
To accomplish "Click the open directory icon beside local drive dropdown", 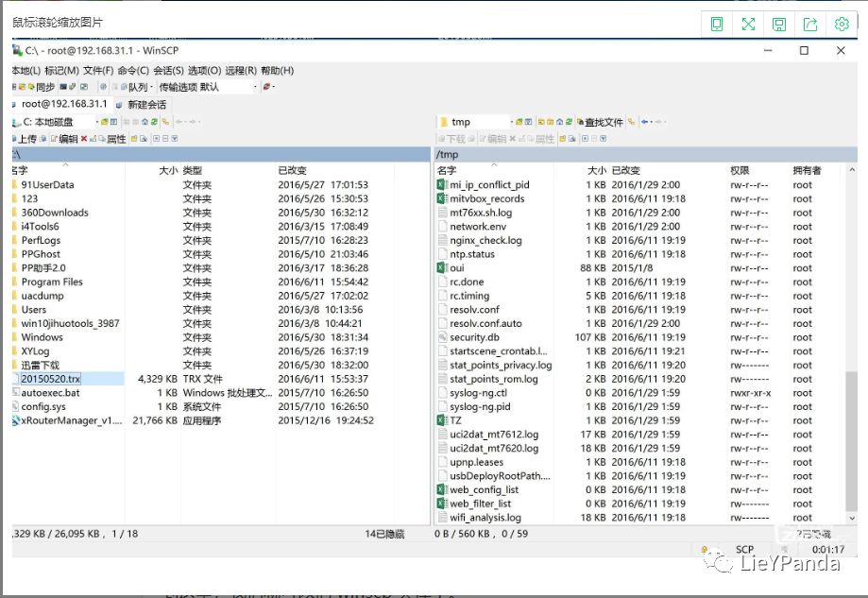I will point(105,122).
